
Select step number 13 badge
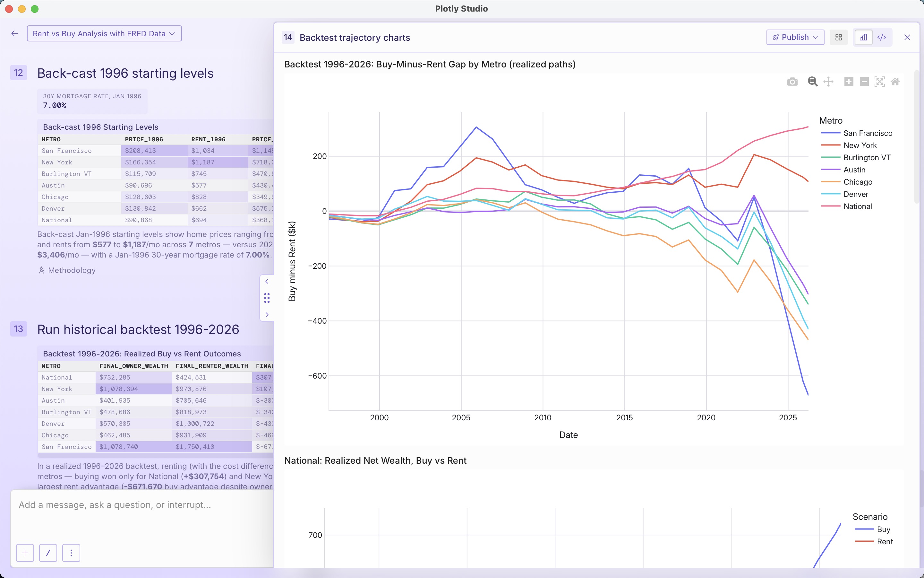pyautogui.click(x=18, y=329)
